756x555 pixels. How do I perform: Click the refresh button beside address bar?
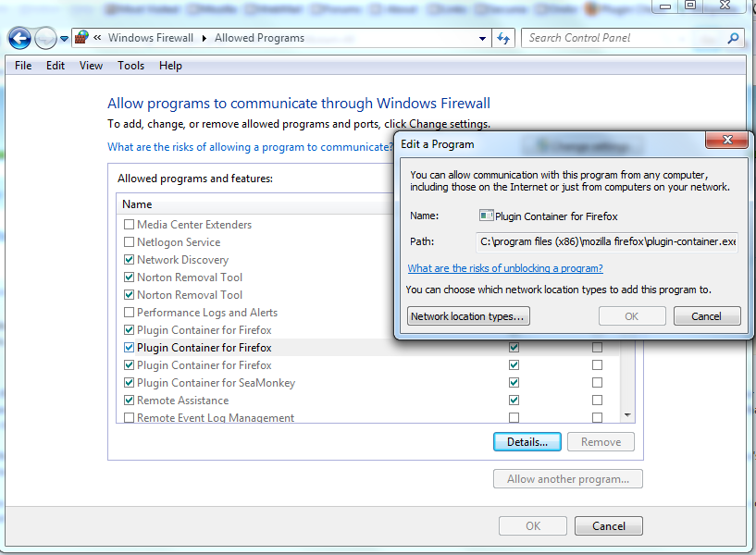[x=503, y=38]
